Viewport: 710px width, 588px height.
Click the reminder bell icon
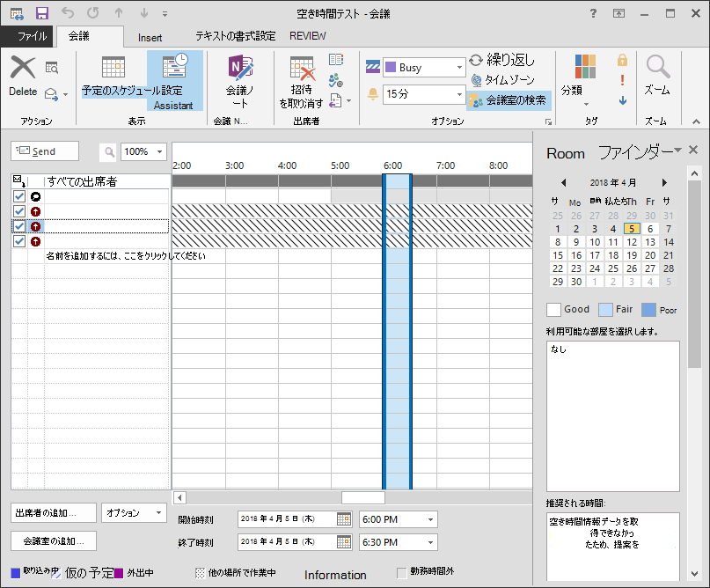(x=373, y=94)
